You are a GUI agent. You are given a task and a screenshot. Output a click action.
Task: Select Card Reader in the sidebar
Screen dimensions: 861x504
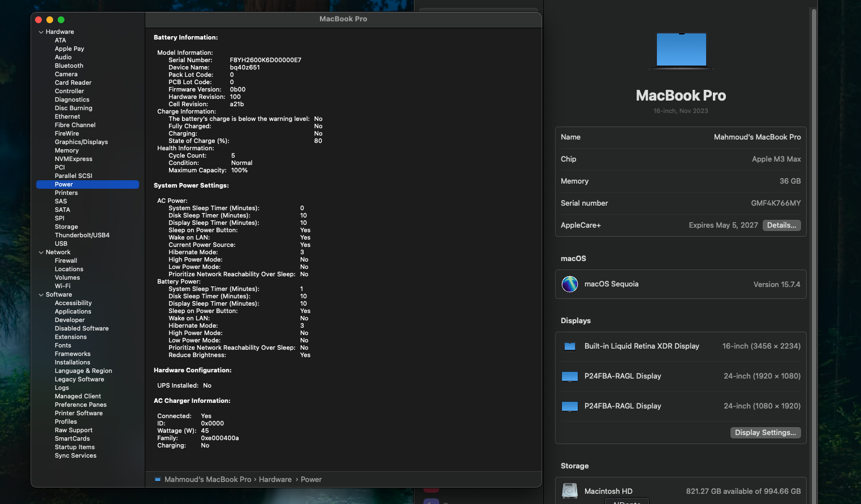73,83
